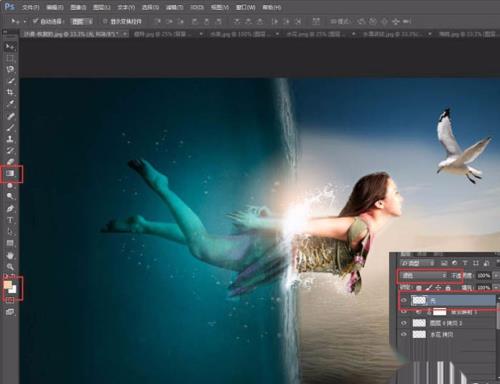Select the Zoom tool
Viewport: 500px width, 384px height.
(x=10, y=267)
